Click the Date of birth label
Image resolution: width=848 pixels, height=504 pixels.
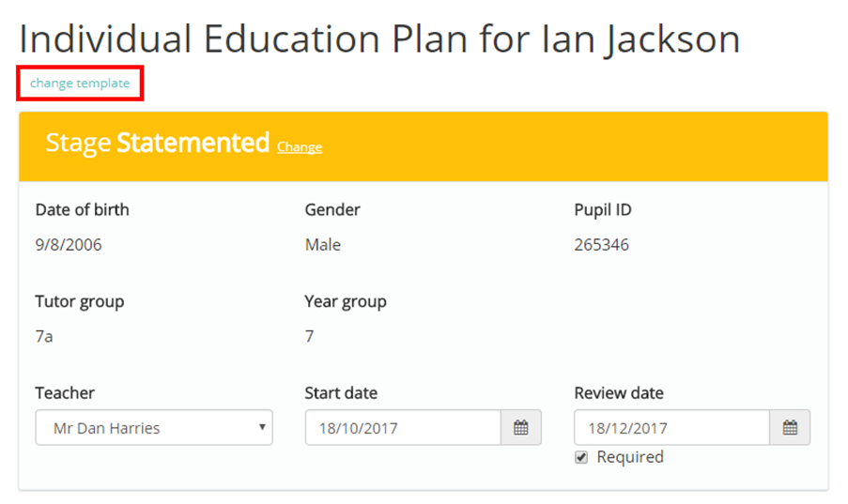coord(83,209)
